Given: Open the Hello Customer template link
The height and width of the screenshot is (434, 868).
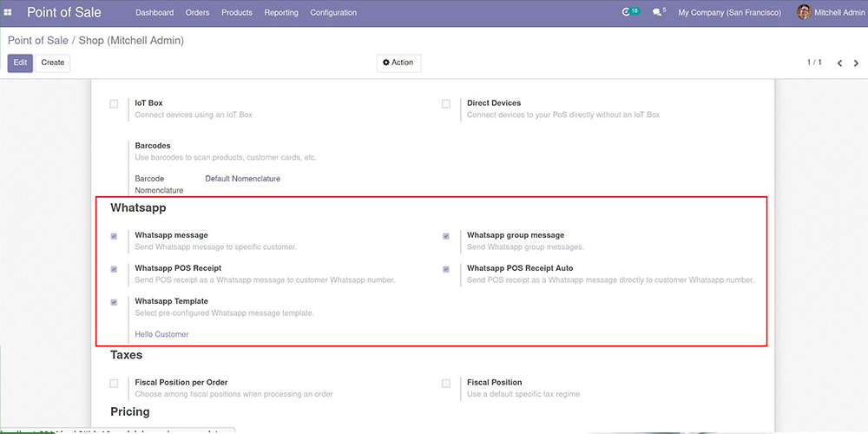Looking at the screenshot, I should (x=161, y=334).
